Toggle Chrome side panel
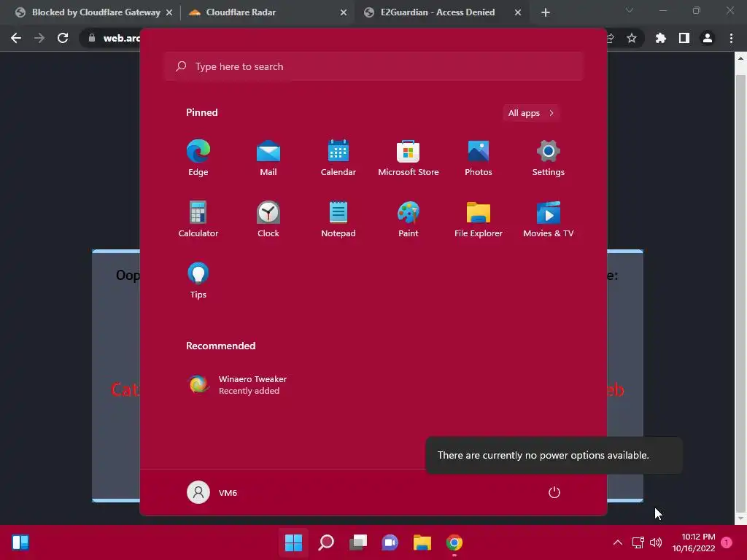 (x=684, y=38)
